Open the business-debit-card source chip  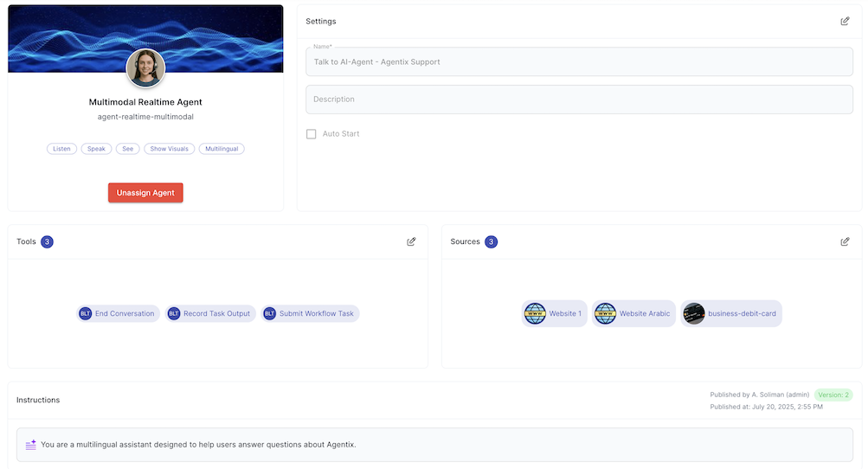click(x=731, y=313)
